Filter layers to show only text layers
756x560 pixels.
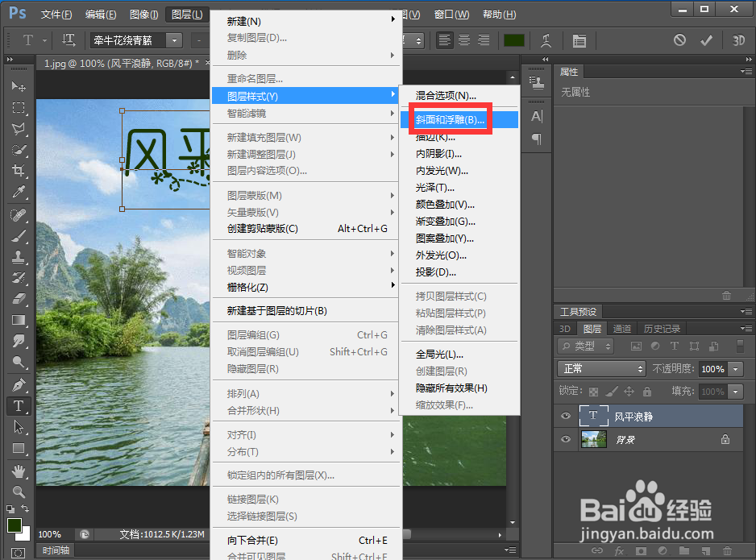coord(675,346)
